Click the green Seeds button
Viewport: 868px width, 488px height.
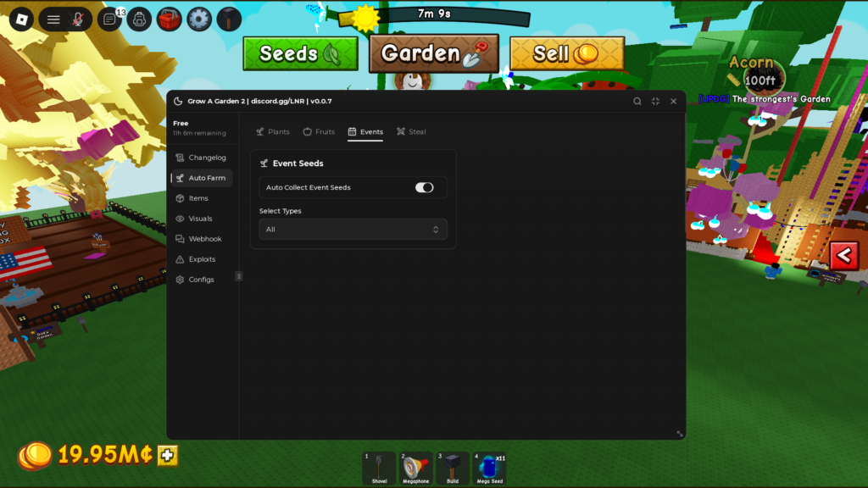tap(301, 53)
